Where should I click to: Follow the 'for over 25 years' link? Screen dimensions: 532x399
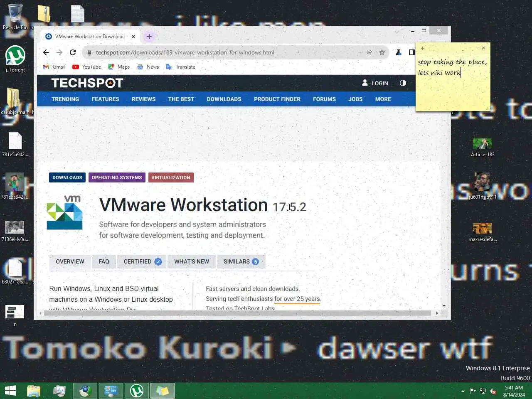coord(297,299)
